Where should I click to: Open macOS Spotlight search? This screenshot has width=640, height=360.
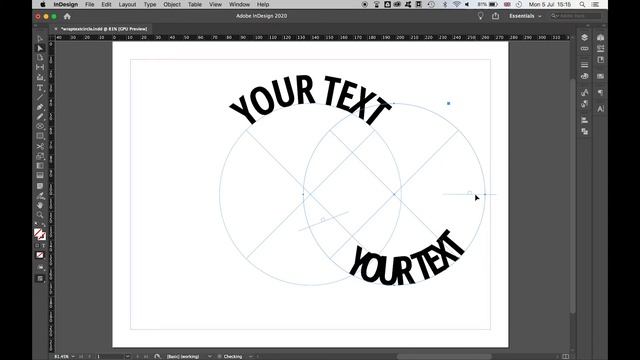582,4
